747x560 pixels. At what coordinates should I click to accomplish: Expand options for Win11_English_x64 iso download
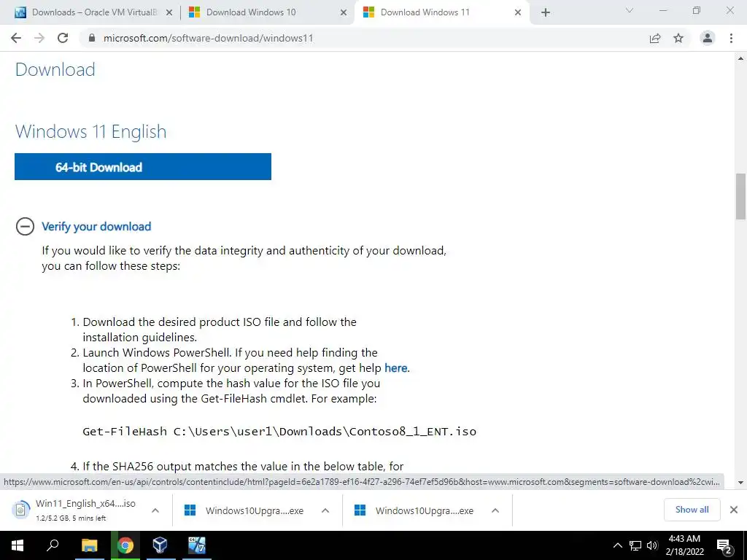click(155, 510)
